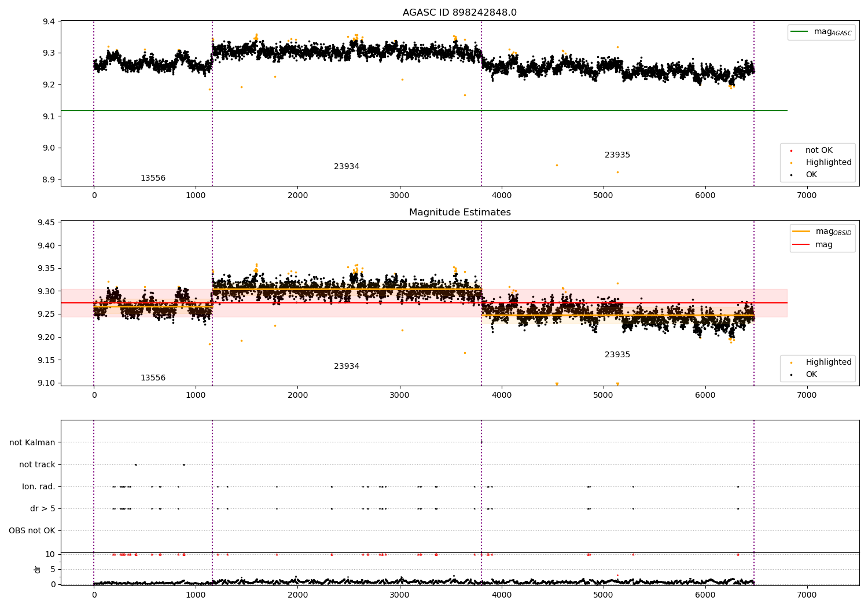This screenshot has height=608, width=868.
Task: Select the mag OBSID legend entry in middle plot
Action: tap(822, 232)
